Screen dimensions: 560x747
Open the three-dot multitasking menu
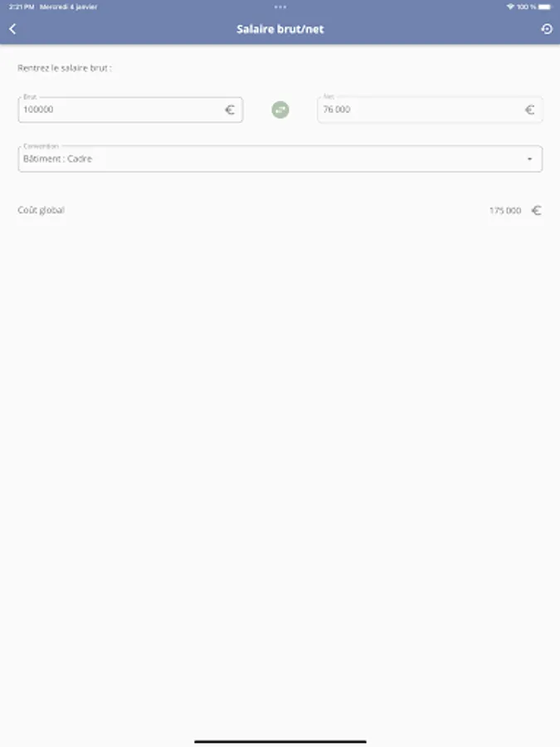pyautogui.click(x=280, y=7)
